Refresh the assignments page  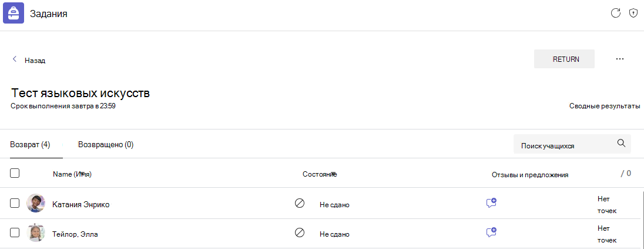pos(615,13)
